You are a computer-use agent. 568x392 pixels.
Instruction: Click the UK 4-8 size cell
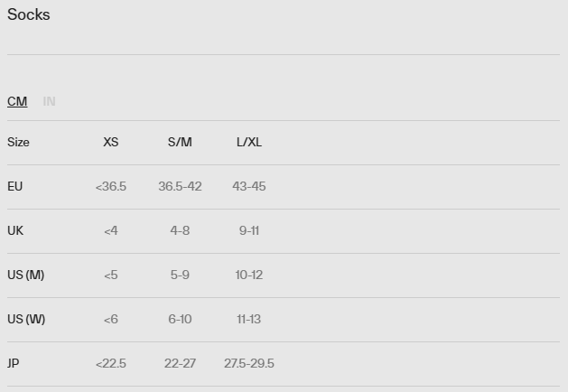click(180, 230)
